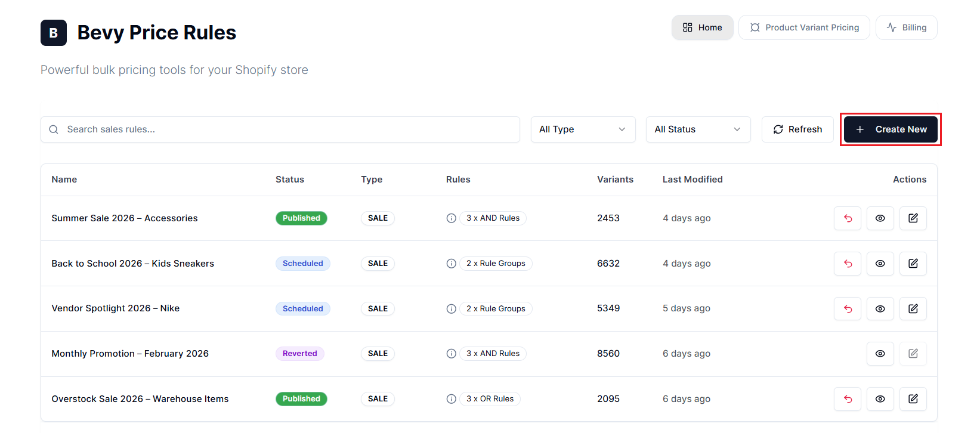Go to the Home tab
Viewport: 980px width, 433px height.
tap(703, 27)
